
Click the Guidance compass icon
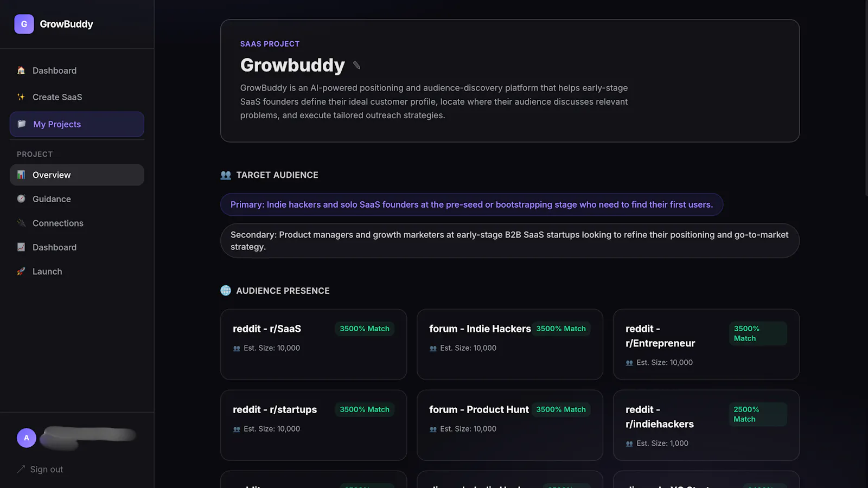21,199
